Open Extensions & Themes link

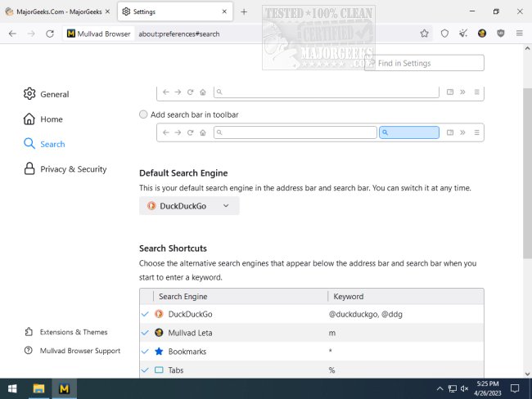point(65,332)
